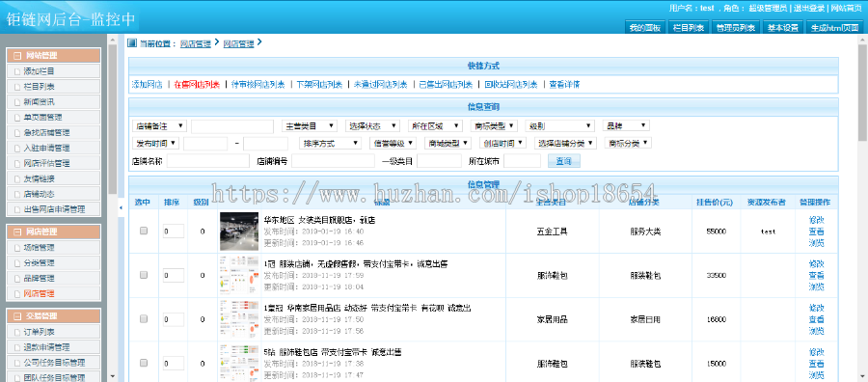Open the thumbnail of 1皇冠 华南家居用品店
The width and height of the screenshot is (868, 382).
(x=239, y=319)
